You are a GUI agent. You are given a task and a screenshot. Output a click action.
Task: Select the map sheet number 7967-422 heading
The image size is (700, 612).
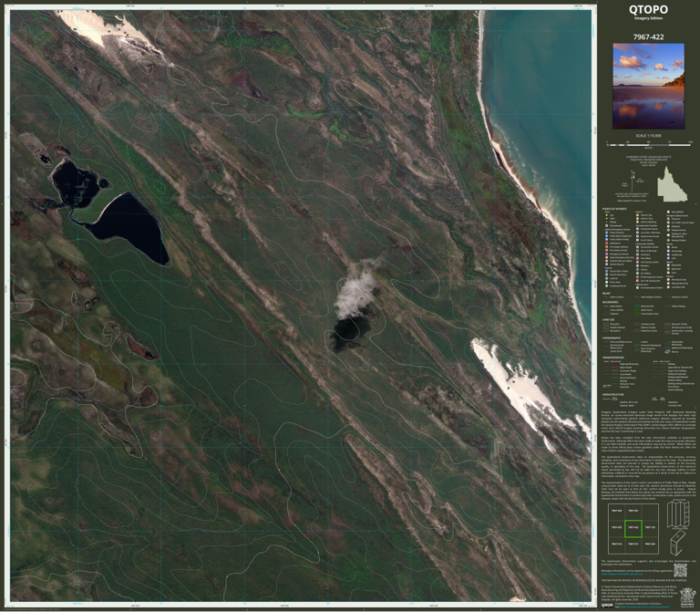(x=648, y=37)
